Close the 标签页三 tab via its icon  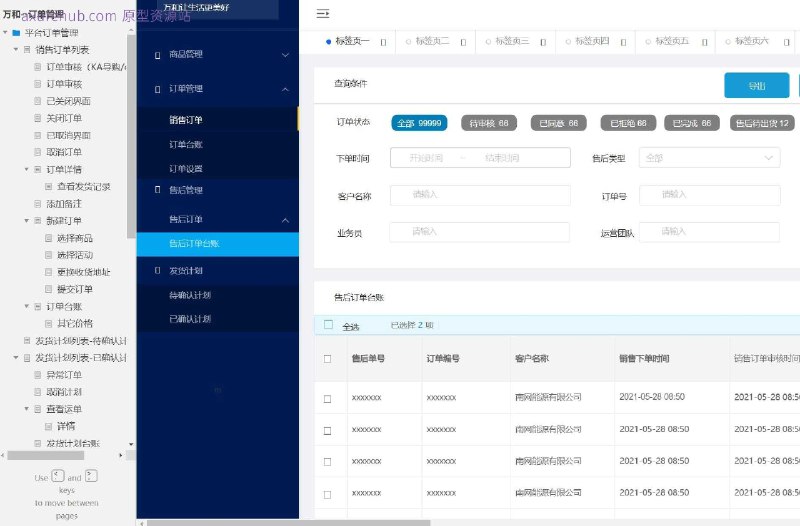tap(543, 42)
